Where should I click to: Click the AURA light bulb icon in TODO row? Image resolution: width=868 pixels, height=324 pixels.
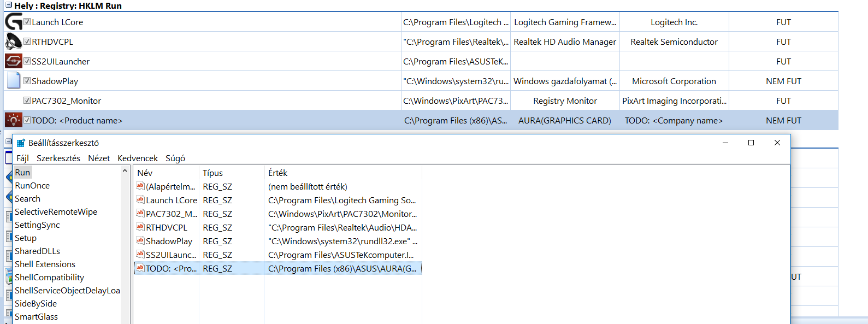[14, 120]
